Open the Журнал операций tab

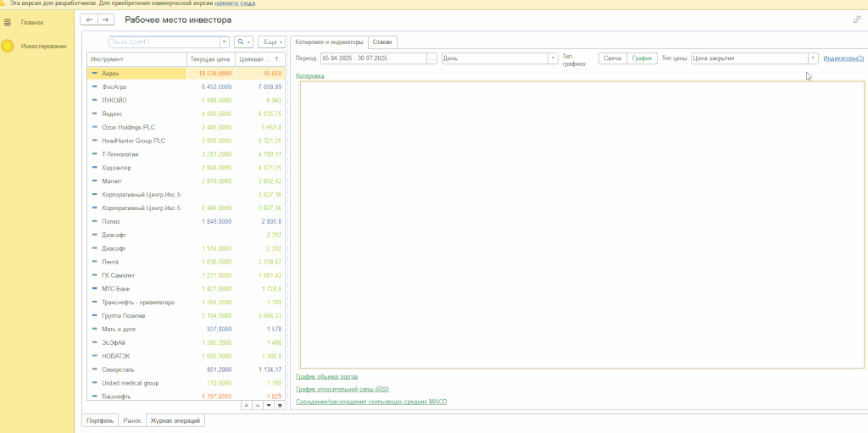(x=175, y=419)
